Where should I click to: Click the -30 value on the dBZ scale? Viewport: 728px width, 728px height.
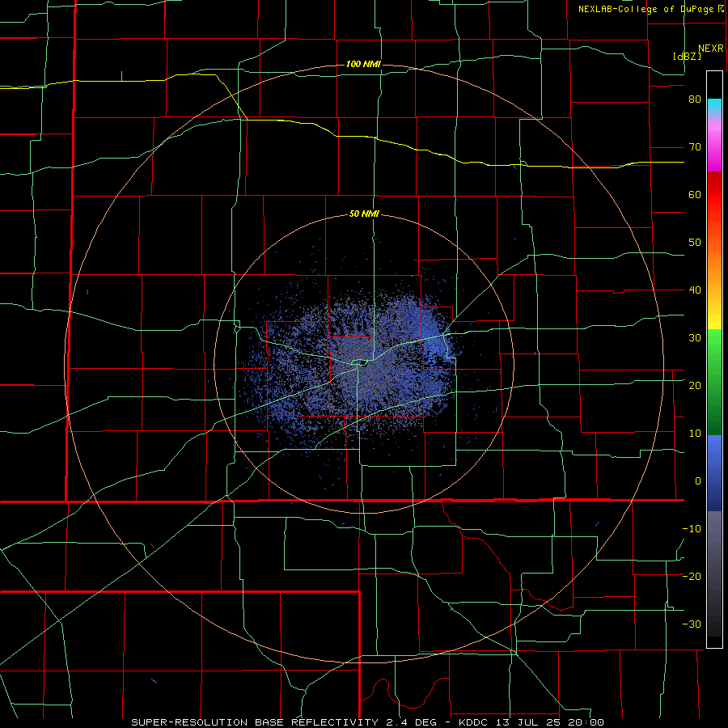tap(692, 624)
